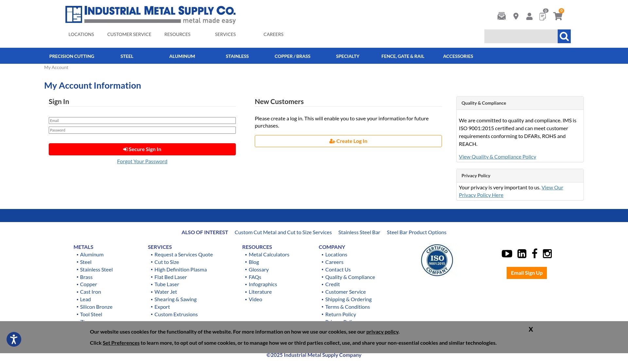The height and width of the screenshot is (364, 628).
Task: Click the Create Log In button
Action: (348, 141)
